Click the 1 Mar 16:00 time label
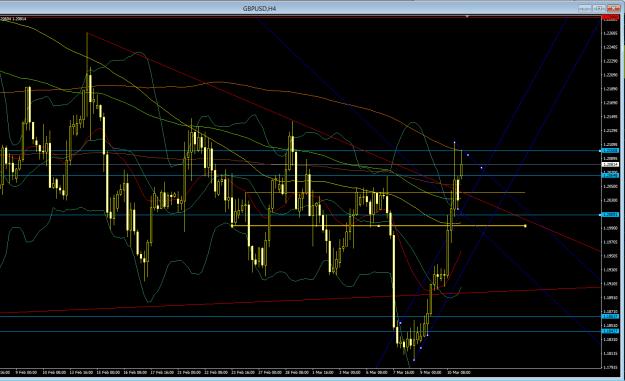Viewport: 625px width, 381px height. pos(323,373)
